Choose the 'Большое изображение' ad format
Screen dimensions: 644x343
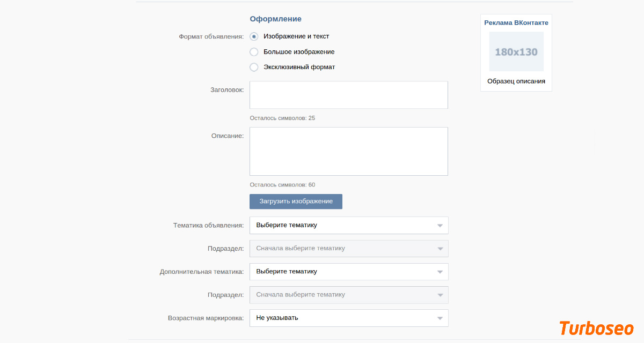(x=254, y=52)
